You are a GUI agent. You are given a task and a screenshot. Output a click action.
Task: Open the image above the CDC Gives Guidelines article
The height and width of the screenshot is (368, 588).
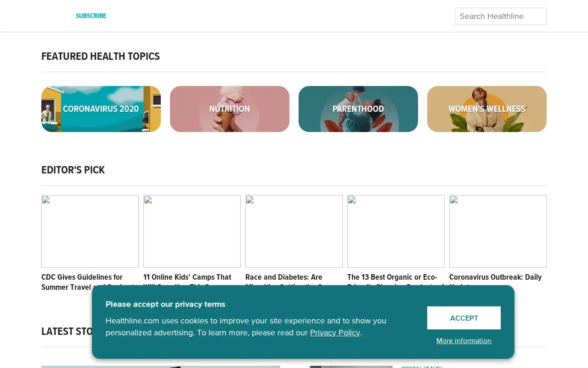(x=90, y=231)
